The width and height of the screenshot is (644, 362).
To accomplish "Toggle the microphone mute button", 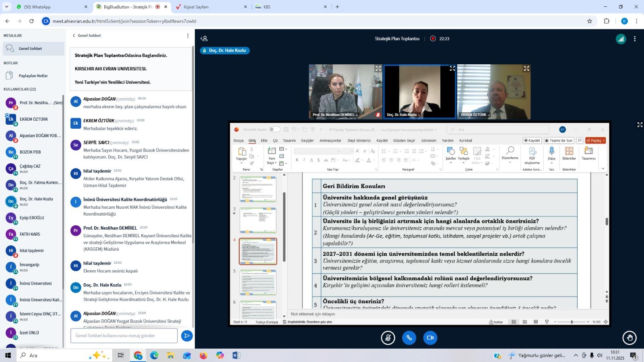I will tap(388, 338).
